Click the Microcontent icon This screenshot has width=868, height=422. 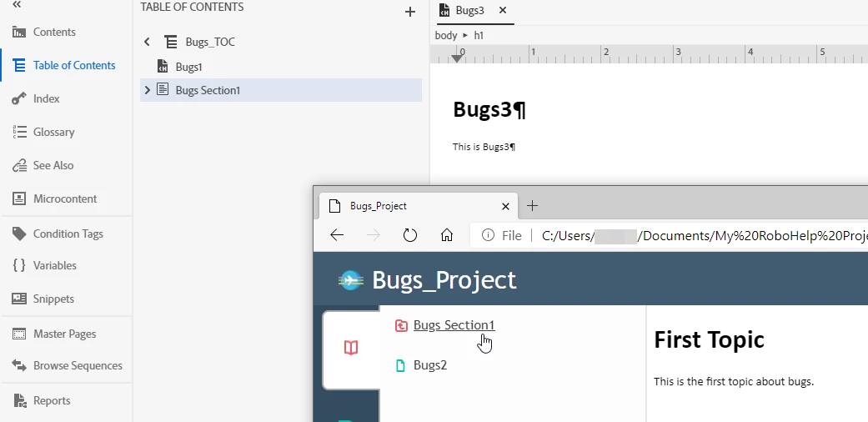coord(19,198)
